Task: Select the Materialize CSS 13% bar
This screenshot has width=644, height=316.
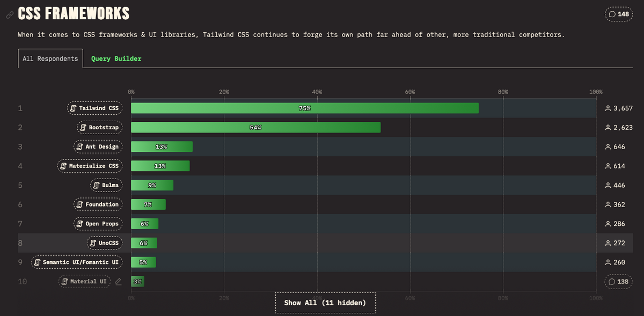Action: tap(160, 166)
